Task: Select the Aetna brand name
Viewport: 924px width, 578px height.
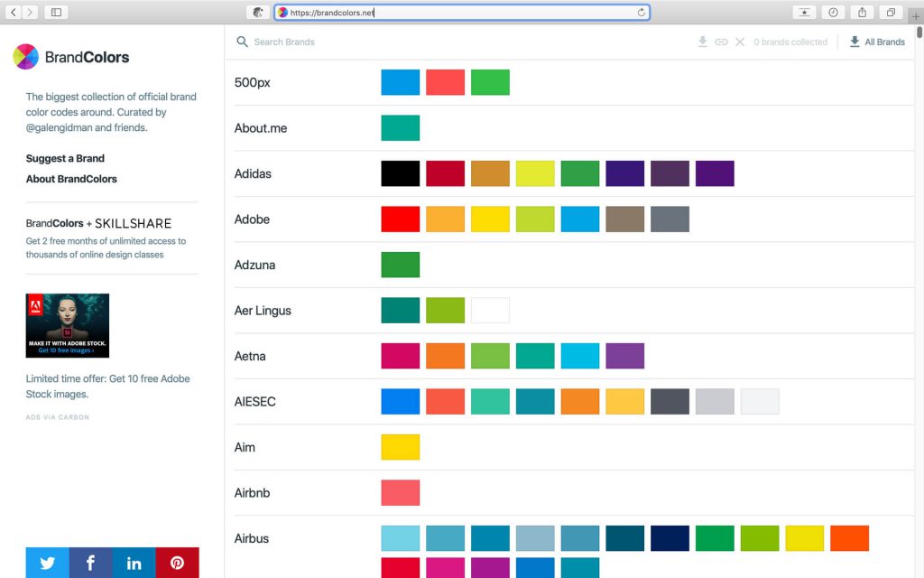Action: (x=250, y=356)
